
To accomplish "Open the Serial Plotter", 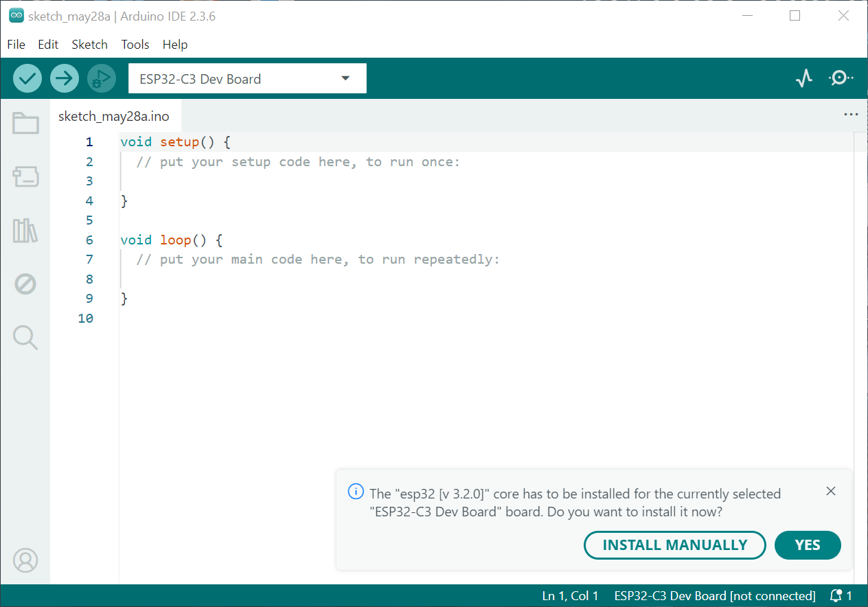I will 804,78.
